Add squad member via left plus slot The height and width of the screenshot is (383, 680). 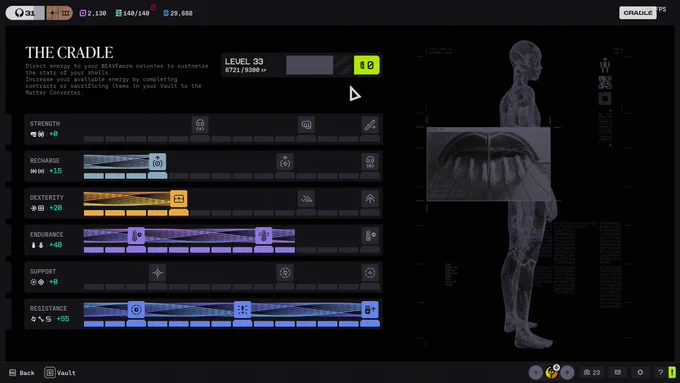536,372
